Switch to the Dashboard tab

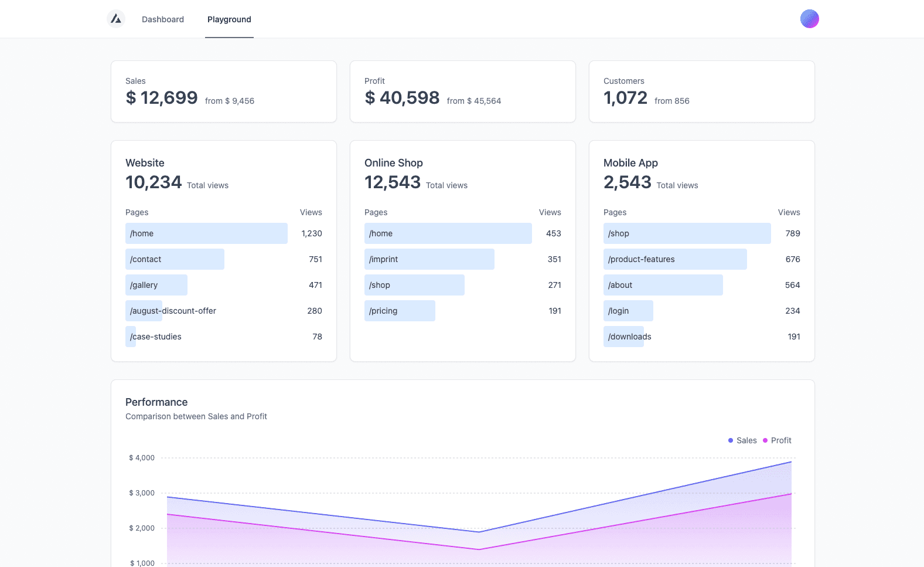pyautogui.click(x=163, y=19)
